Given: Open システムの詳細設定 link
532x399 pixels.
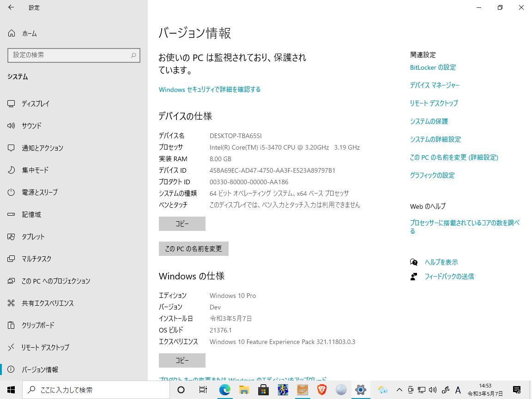Looking at the screenshot, I should point(435,139).
